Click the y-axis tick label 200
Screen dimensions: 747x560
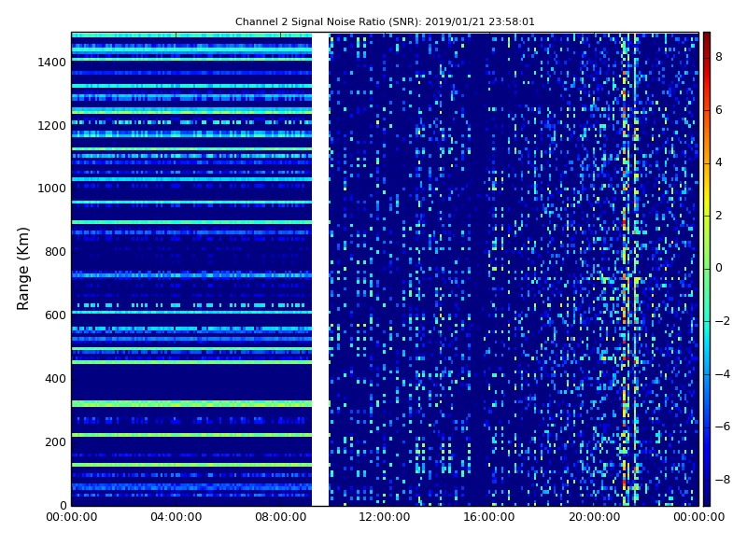tap(55, 441)
